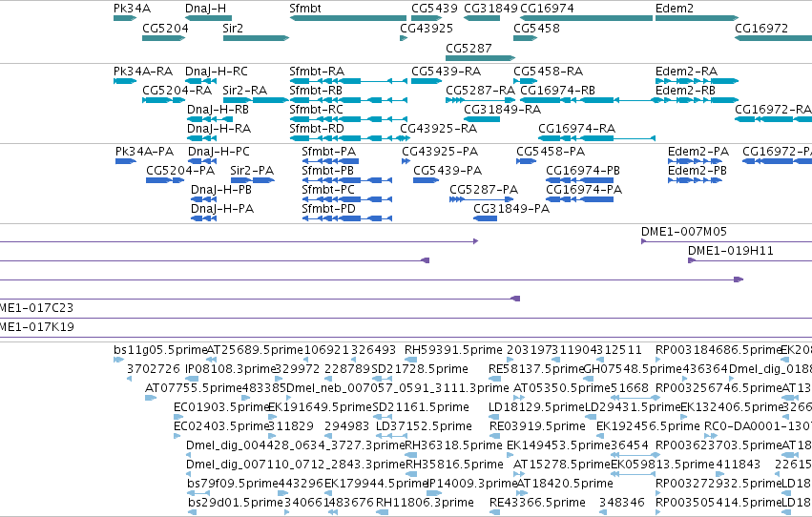Click the ME1-017K19 clone label
This screenshot has height=517, width=812.
coord(37,327)
